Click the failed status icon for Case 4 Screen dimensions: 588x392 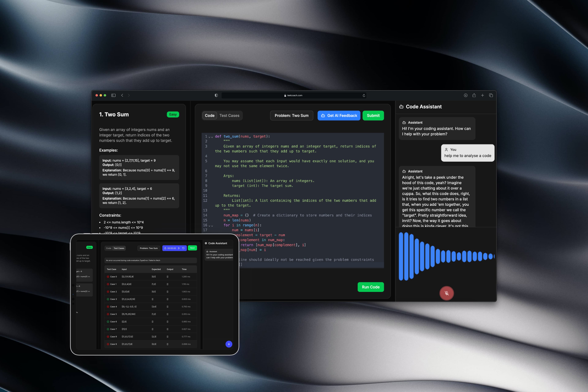coord(108,307)
